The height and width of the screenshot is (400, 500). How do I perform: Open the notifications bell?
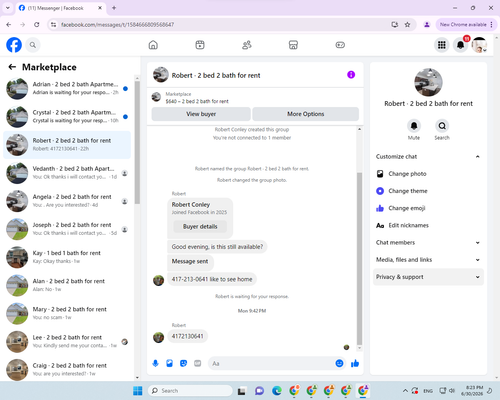(x=460, y=45)
